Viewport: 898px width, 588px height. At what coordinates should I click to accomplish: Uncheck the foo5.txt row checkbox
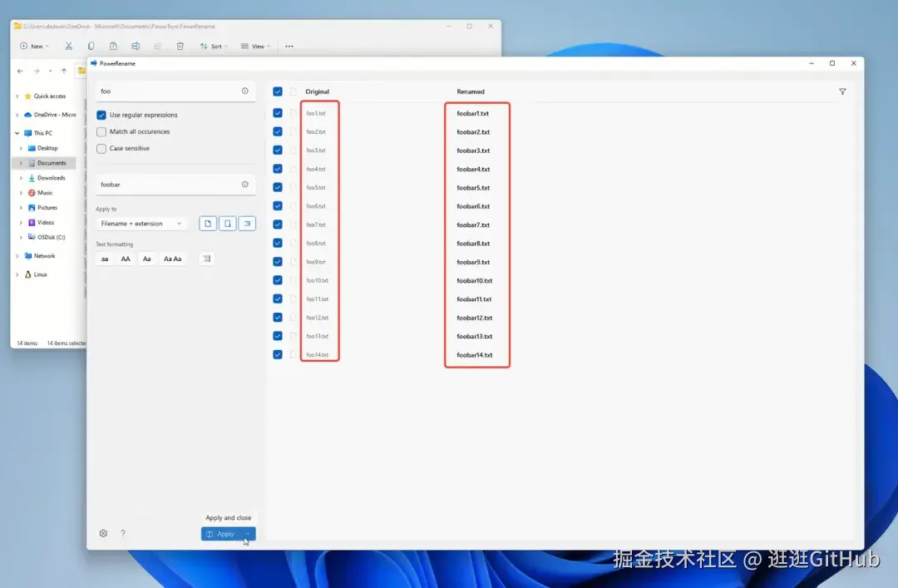[x=278, y=187]
